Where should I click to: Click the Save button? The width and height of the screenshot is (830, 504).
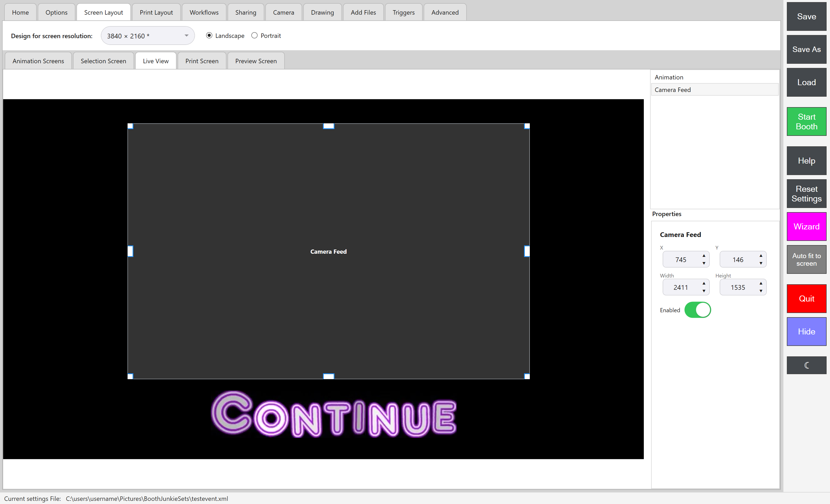pyautogui.click(x=806, y=16)
